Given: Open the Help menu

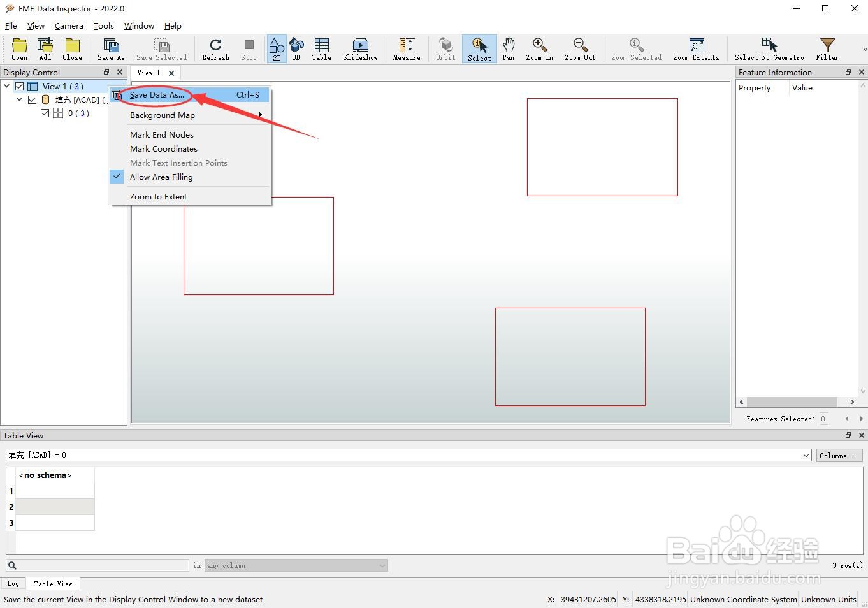Looking at the screenshot, I should click(173, 25).
